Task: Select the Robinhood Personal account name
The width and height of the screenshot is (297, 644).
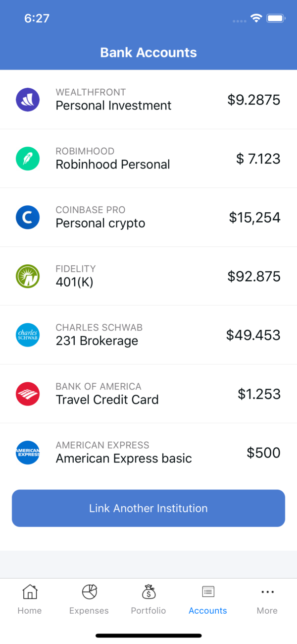Action: coord(113,165)
